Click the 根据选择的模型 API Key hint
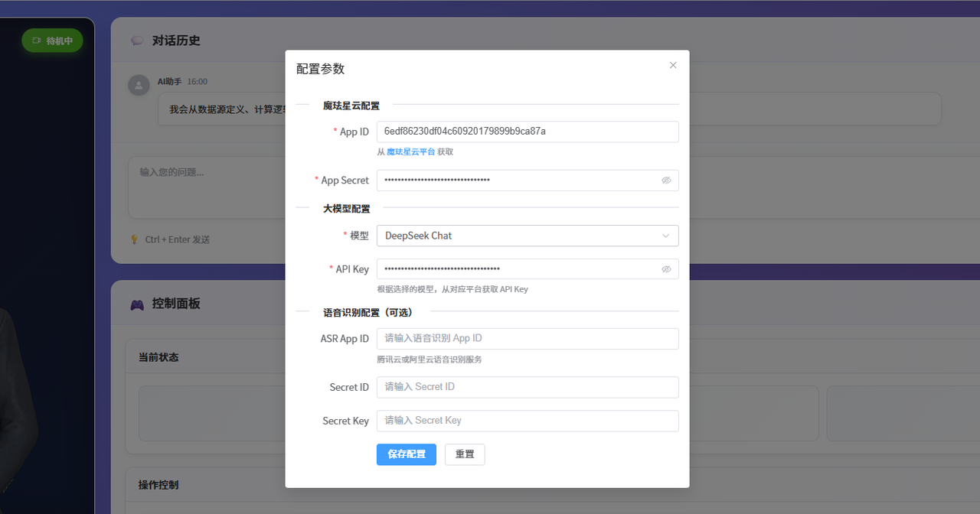This screenshot has height=514, width=980. (x=452, y=290)
